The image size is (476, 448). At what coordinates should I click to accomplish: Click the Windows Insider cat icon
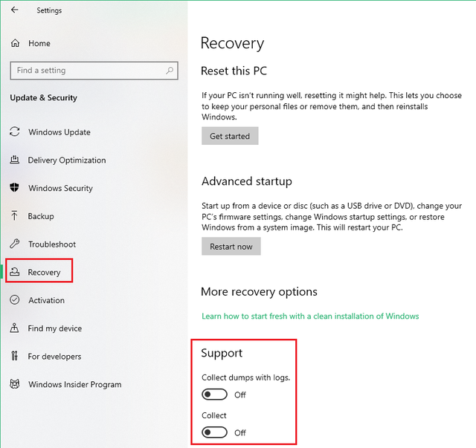(x=15, y=384)
